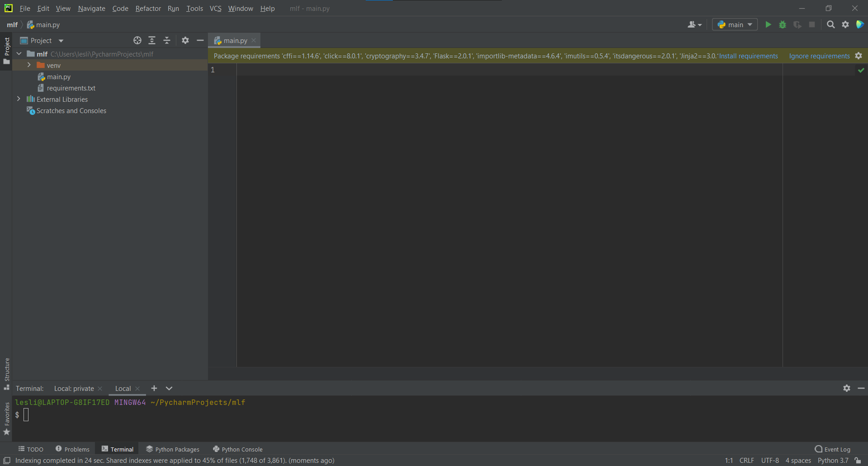
Task: Open the Code menu
Action: pos(120,9)
